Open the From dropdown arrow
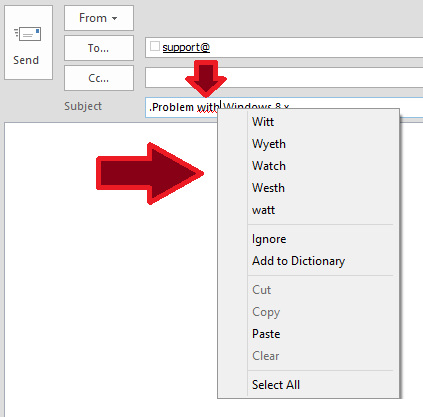Screen dimensions: 423x417 click(x=114, y=18)
